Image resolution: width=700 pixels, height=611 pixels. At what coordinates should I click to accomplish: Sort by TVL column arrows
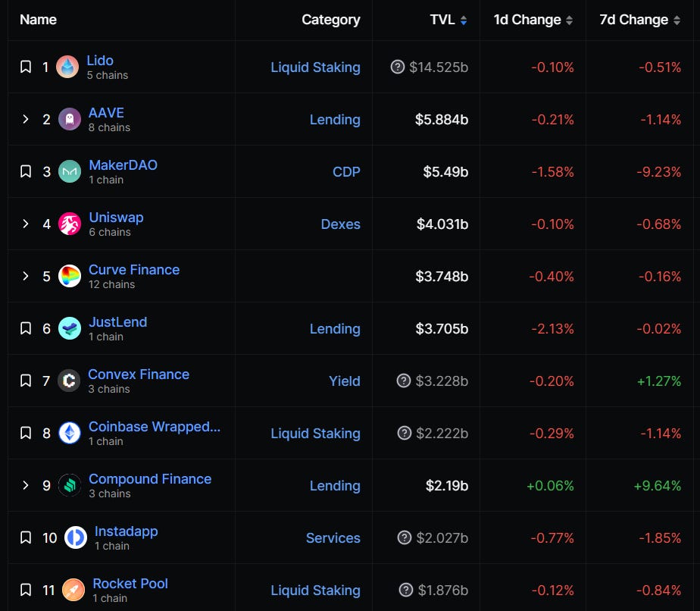pyautogui.click(x=464, y=20)
